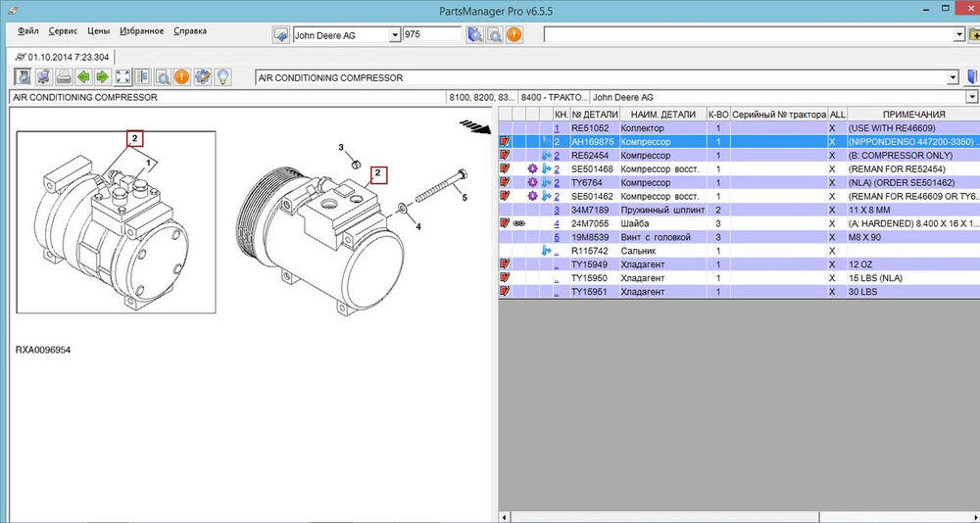Screen dimensions: 980x523
Task: Open settings via gear-and-pencil icon
Action: click(x=203, y=76)
